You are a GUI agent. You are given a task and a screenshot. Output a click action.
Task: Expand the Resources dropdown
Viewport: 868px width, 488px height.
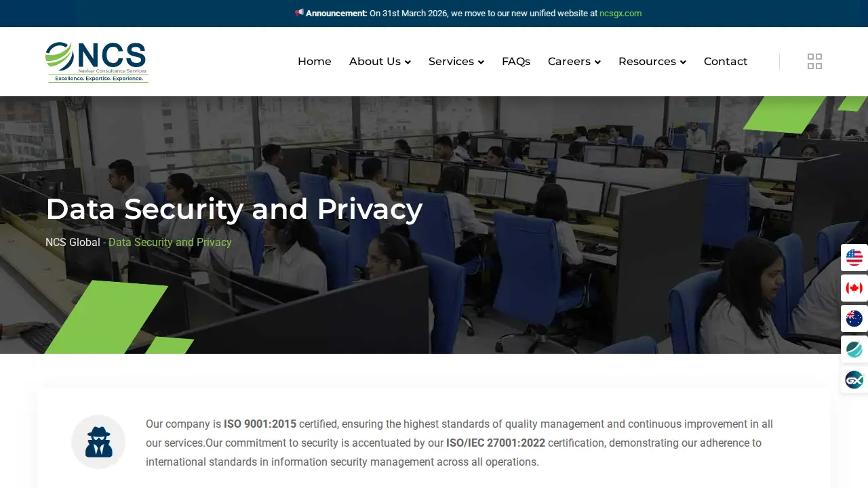(x=652, y=62)
